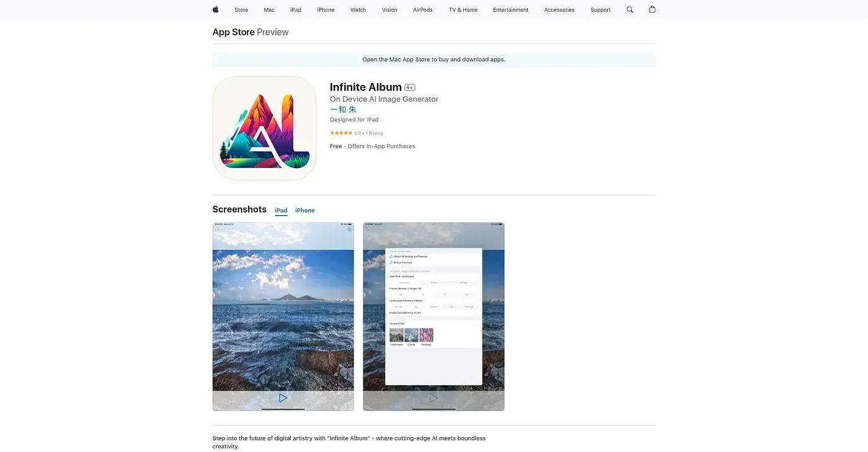This screenshot has width=868, height=452.
Task: Click the Infinite Album app icon
Action: 264,128
